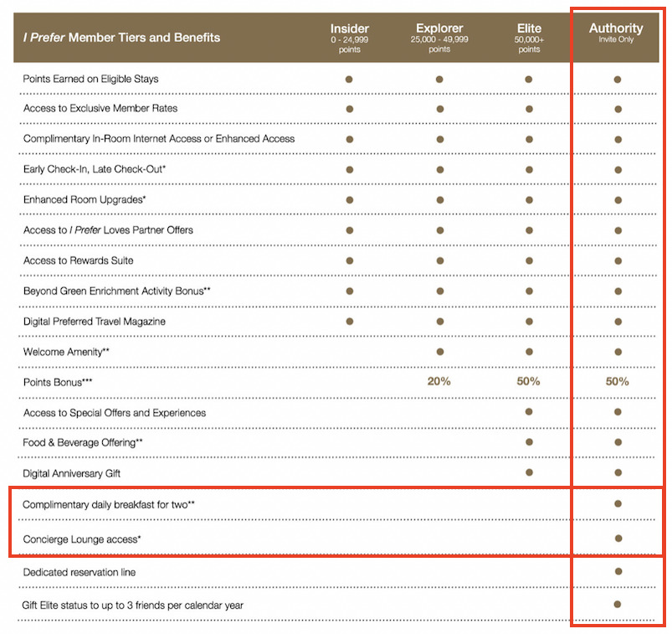
Task: Click Explorer dot for Loves Partner Offers
Action: pyautogui.click(x=440, y=230)
